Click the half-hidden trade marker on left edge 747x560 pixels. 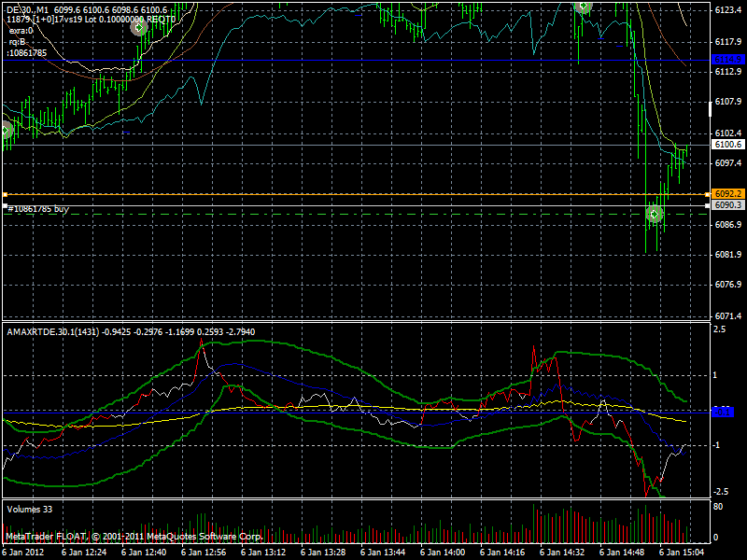click(4, 131)
